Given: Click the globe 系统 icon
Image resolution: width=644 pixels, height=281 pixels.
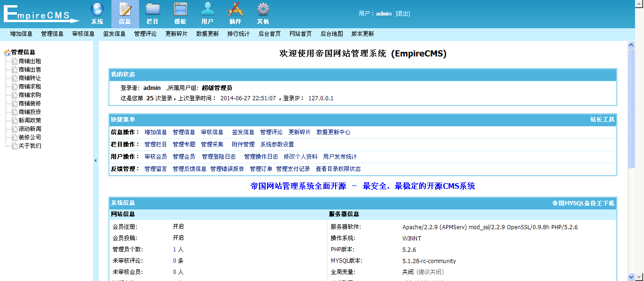Looking at the screenshot, I should 97,9.
